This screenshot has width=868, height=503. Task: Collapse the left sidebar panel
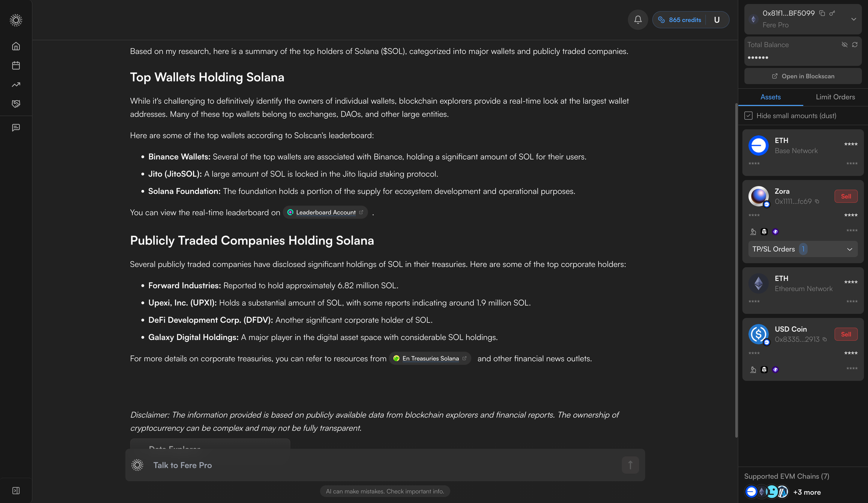pyautogui.click(x=16, y=490)
